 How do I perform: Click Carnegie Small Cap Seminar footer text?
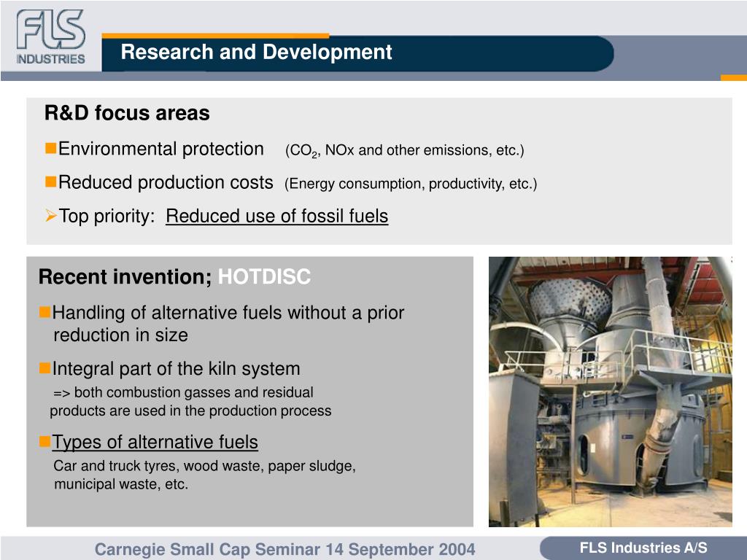285,550
